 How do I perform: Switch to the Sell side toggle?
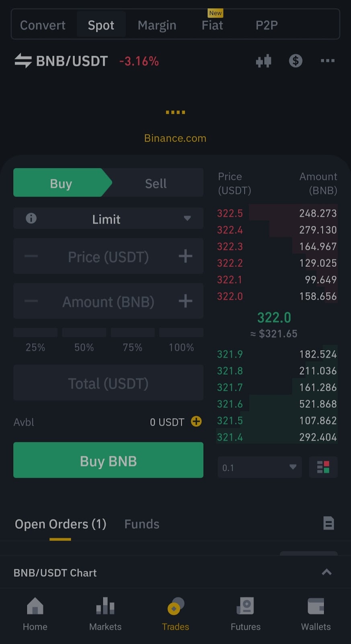click(x=156, y=184)
